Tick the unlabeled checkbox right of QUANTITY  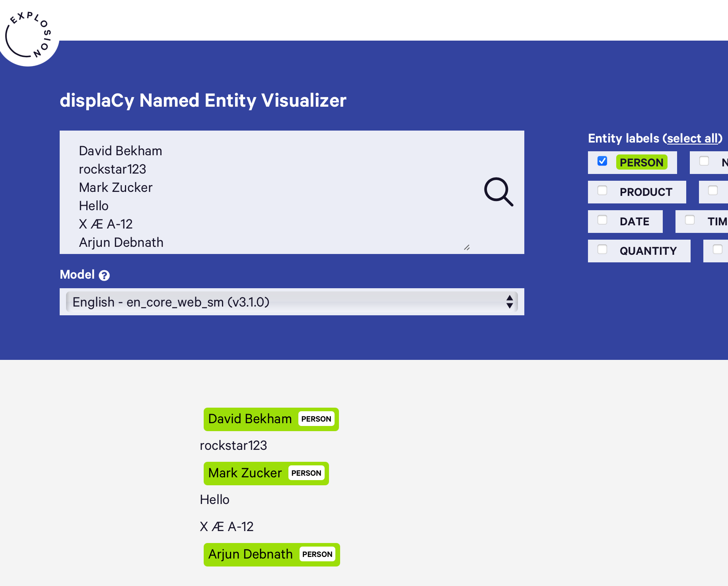[x=718, y=249]
